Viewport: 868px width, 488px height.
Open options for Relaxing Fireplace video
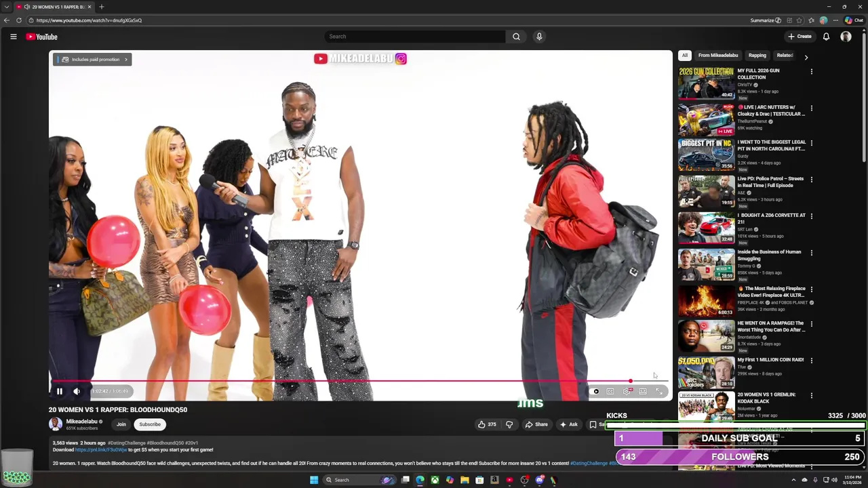[811, 289]
